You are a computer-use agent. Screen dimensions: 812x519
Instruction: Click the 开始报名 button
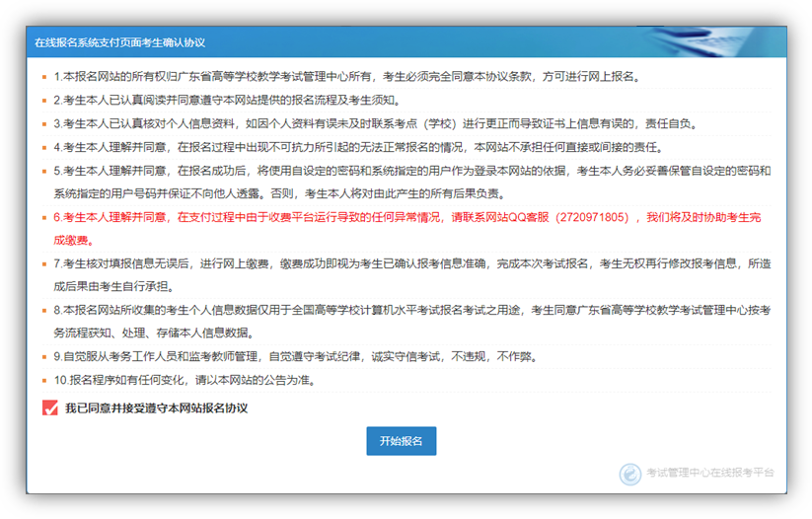pos(401,441)
